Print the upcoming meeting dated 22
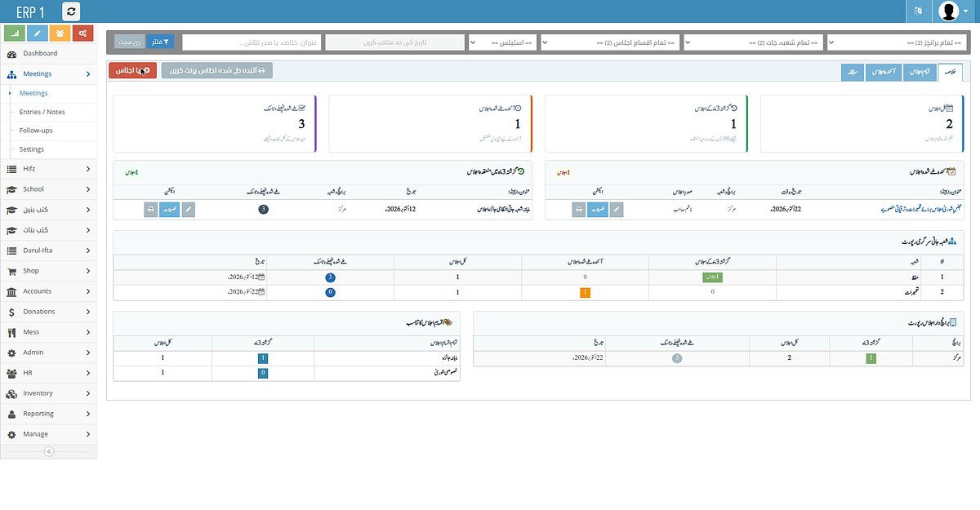This screenshot has width=980, height=510. [580, 210]
